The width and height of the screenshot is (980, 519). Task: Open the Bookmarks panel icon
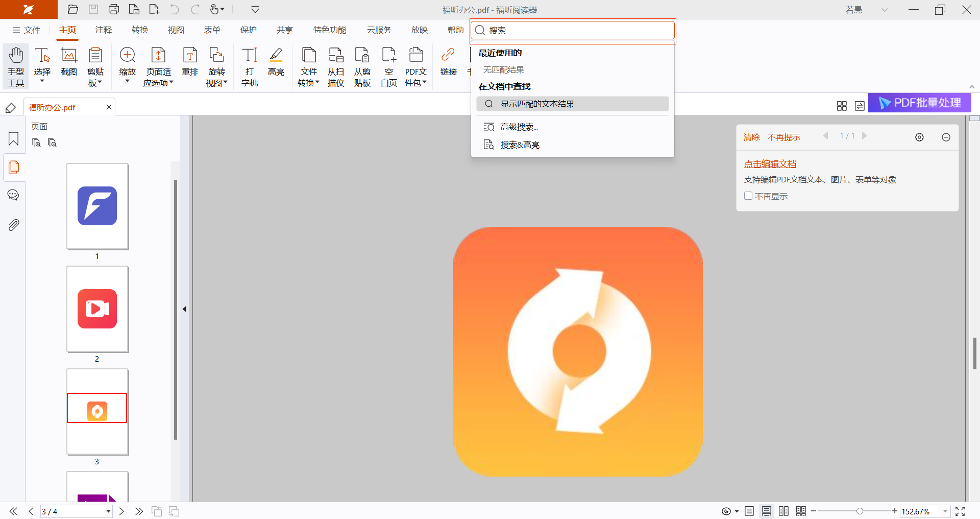click(x=14, y=139)
